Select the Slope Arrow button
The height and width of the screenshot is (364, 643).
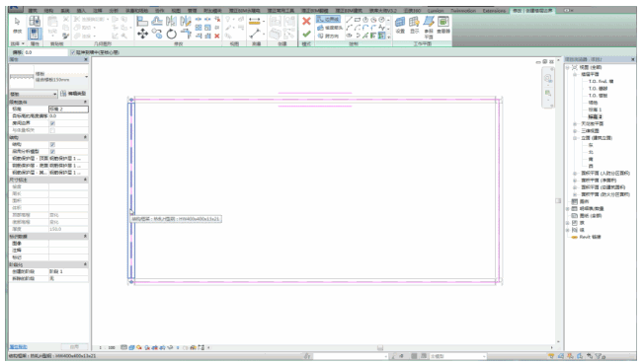[330, 28]
